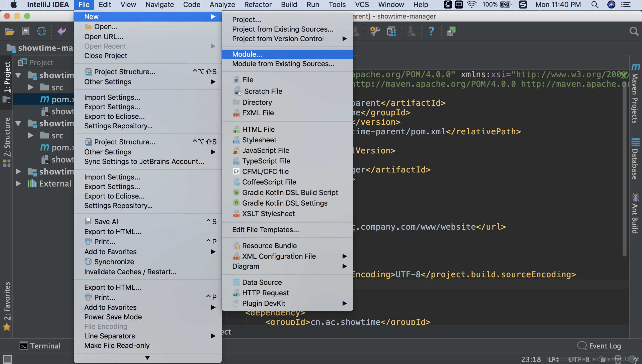Click the Save All toolbar icon
The height and width of the screenshot is (364, 642).
[25, 31]
